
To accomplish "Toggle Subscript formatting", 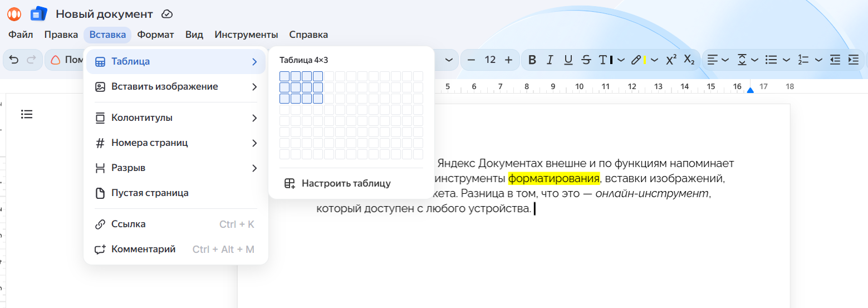I will point(689,60).
